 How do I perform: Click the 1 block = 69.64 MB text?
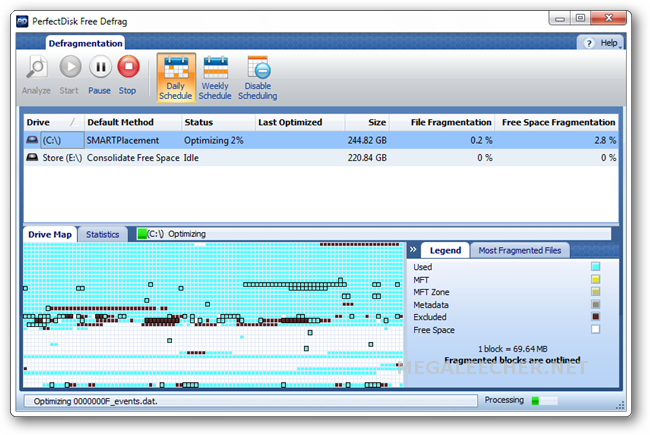pyautogui.click(x=512, y=349)
